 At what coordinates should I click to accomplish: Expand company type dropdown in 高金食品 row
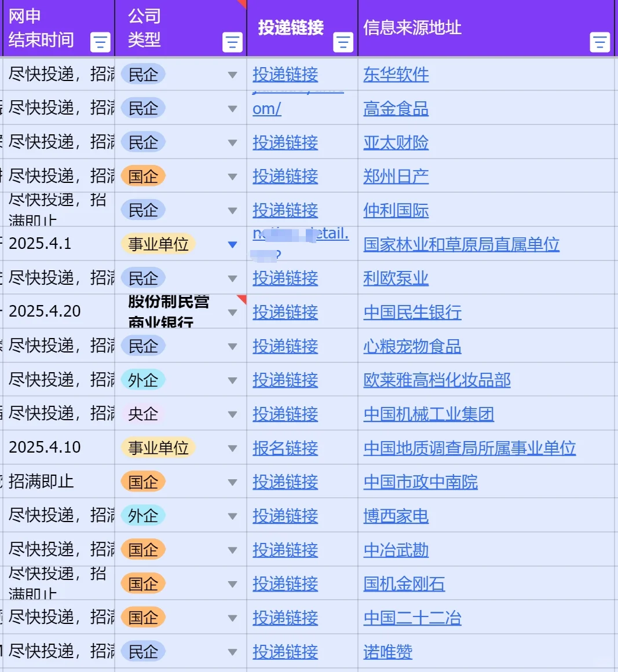(232, 109)
